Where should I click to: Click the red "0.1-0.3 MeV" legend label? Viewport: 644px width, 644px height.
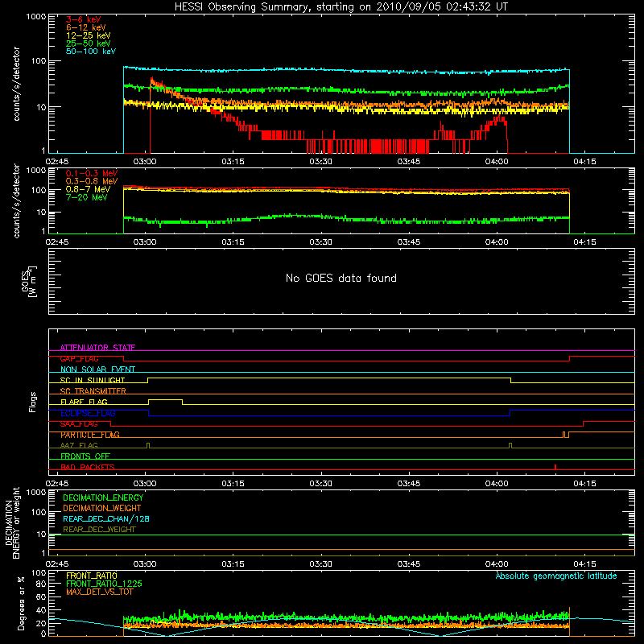tap(92, 173)
